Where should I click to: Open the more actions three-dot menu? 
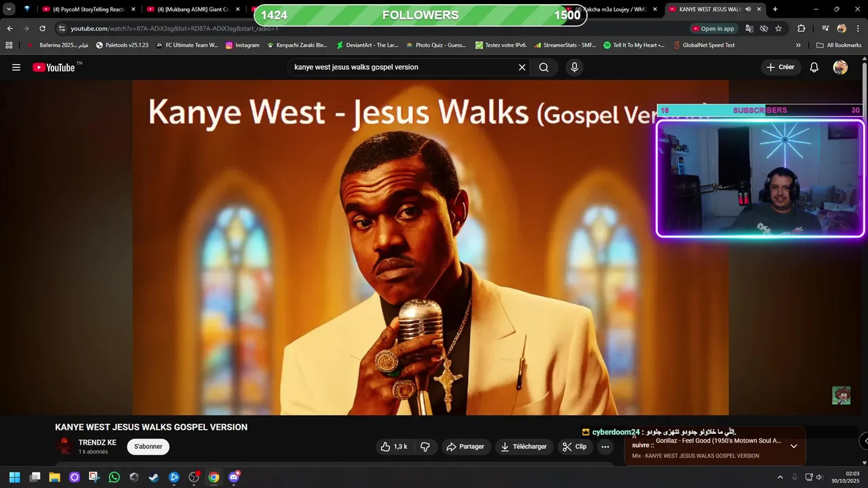coord(606,447)
